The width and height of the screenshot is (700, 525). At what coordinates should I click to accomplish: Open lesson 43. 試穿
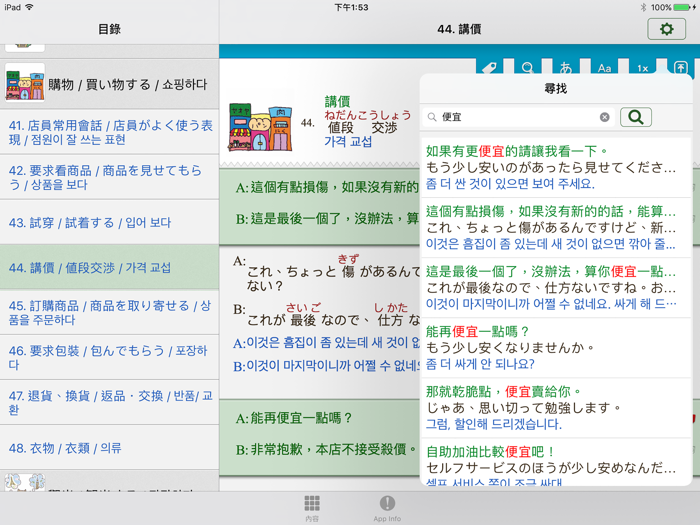[109, 222]
